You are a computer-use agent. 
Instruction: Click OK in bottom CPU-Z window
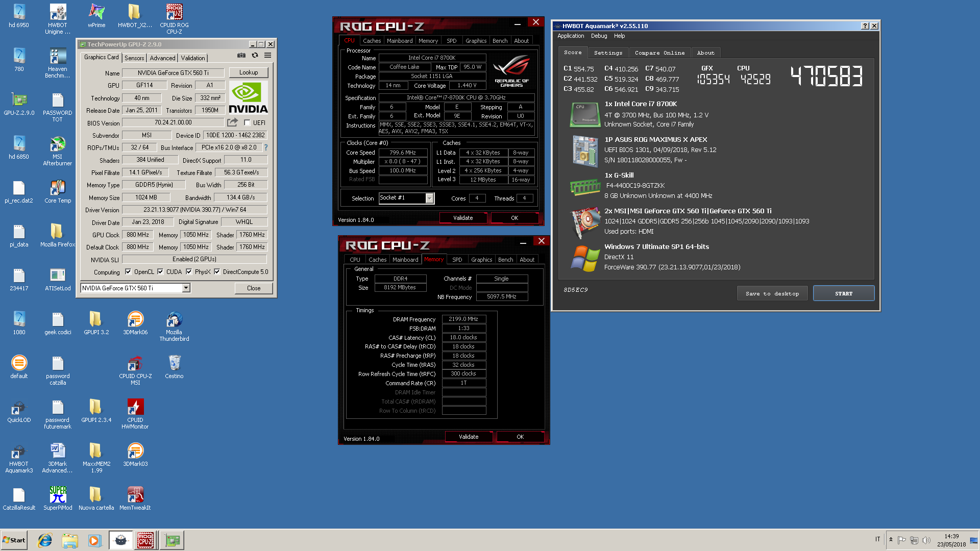point(520,437)
